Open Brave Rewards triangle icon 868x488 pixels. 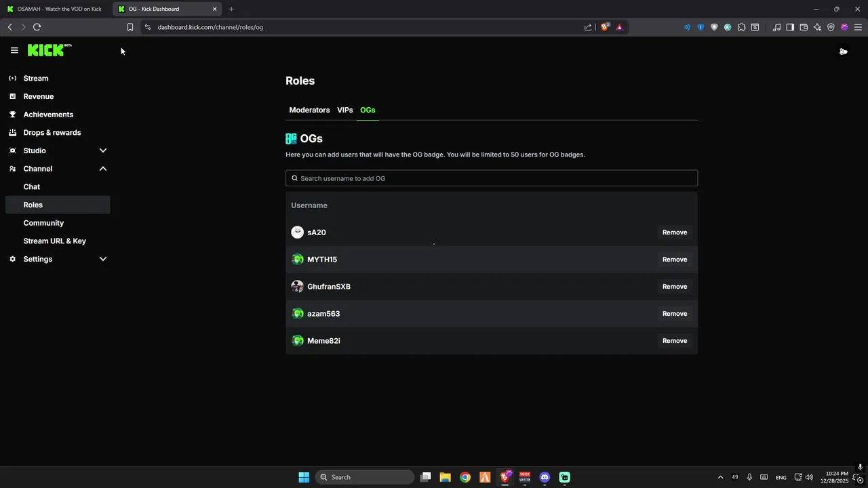(x=619, y=27)
